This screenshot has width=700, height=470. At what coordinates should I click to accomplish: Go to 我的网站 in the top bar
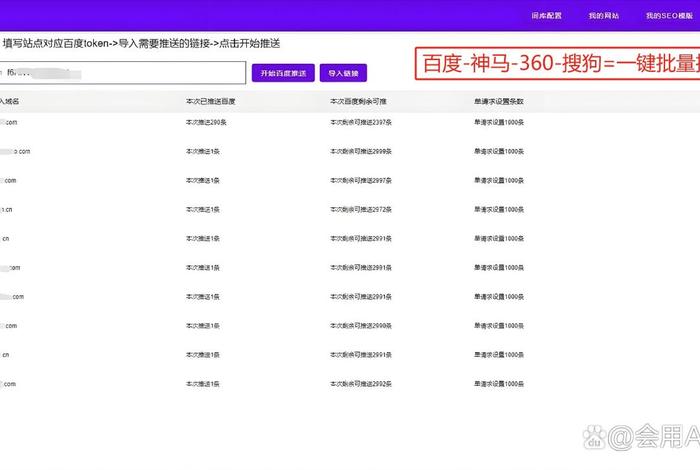[x=604, y=16]
